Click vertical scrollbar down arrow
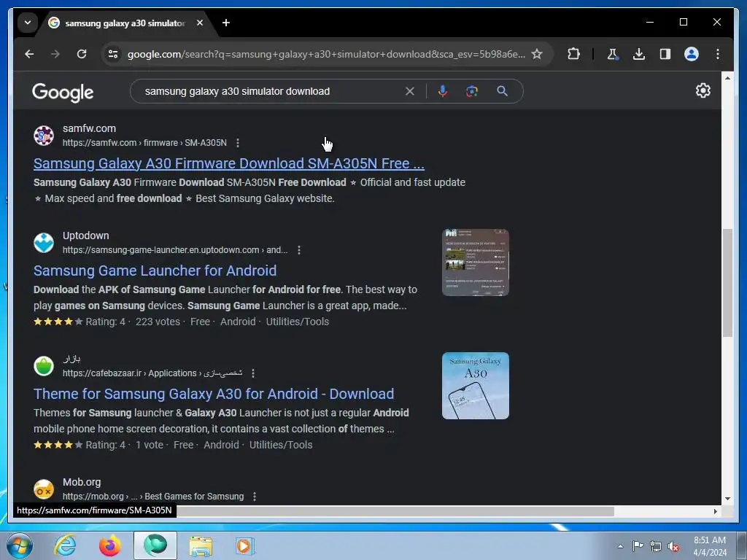Viewport: 747px width, 560px height. point(727,499)
